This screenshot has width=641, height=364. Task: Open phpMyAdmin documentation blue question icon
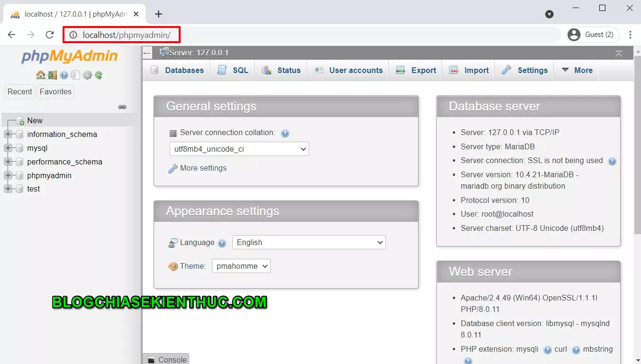(x=64, y=75)
